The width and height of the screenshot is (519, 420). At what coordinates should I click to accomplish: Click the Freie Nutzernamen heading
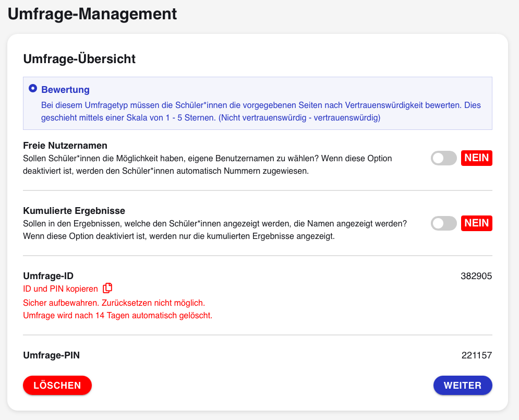tap(65, 146)
